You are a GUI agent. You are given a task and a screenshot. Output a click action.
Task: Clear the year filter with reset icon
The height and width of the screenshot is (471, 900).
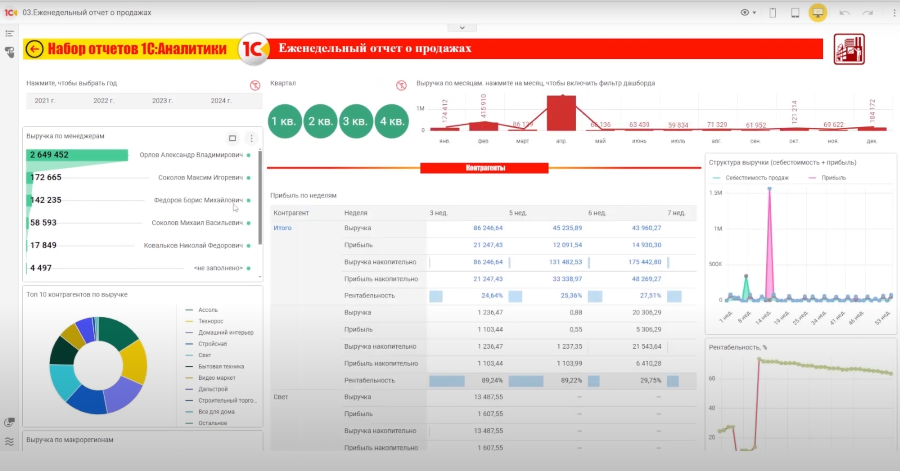point(255,85)
